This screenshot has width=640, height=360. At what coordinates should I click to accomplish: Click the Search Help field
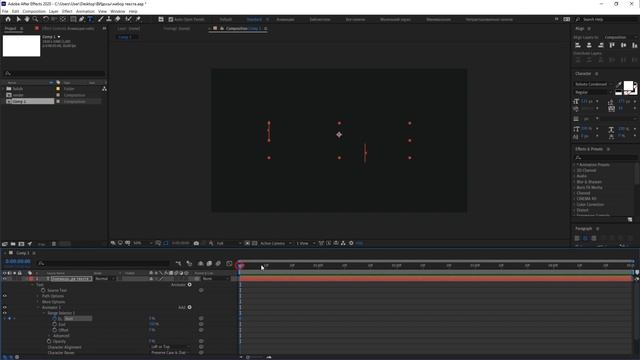coord(607,19)
